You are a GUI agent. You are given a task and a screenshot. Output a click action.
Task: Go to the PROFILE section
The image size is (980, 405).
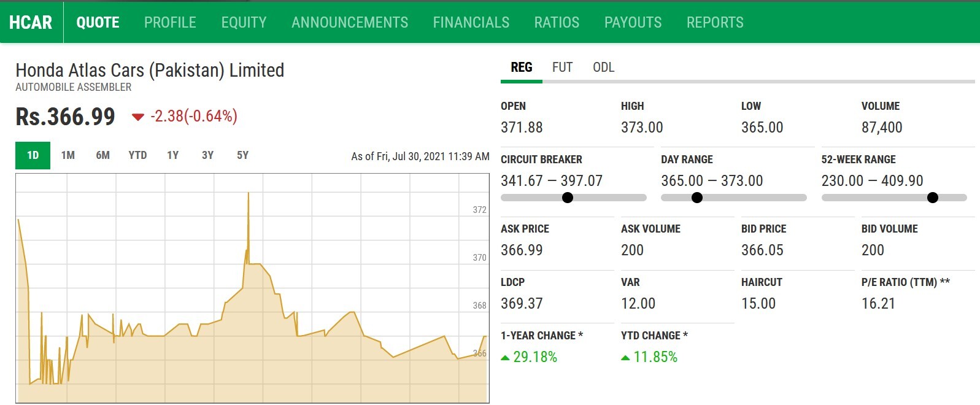tap(170, 23)
